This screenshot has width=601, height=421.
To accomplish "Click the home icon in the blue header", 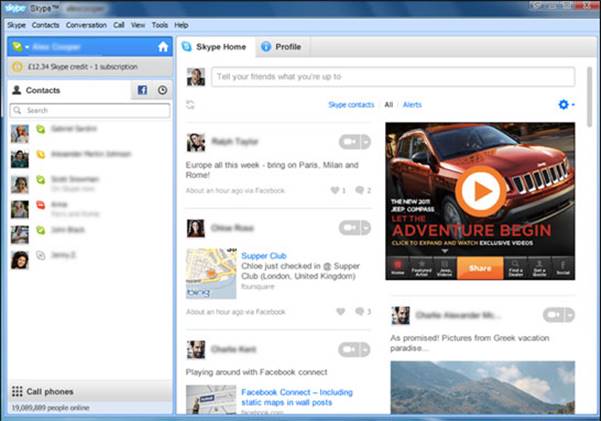I will (x=163, y=47).
